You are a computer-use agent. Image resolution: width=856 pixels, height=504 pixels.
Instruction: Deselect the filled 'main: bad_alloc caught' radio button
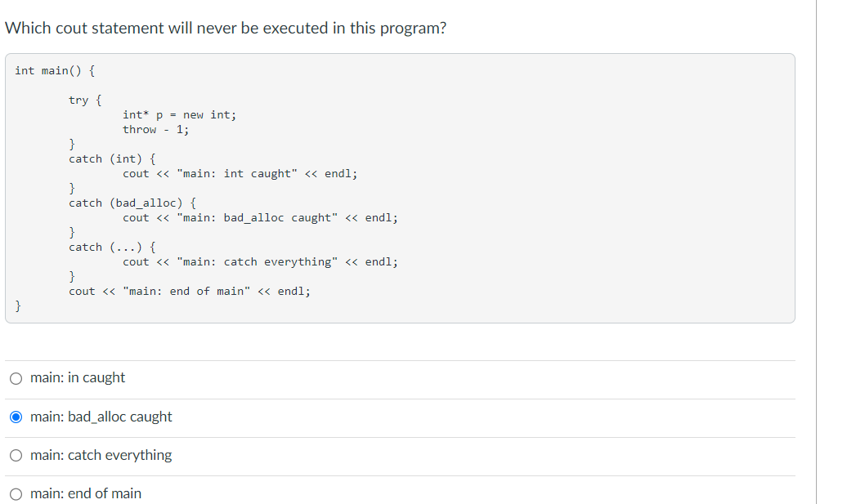[16, 417]
